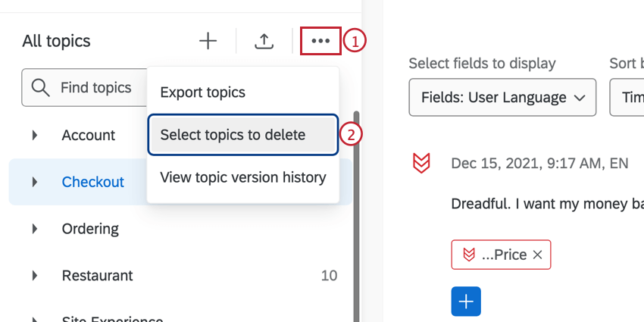Click the red sentiment chevron icon beside date
The height and width of the screenshot is (322, 644).
(422, 163)
